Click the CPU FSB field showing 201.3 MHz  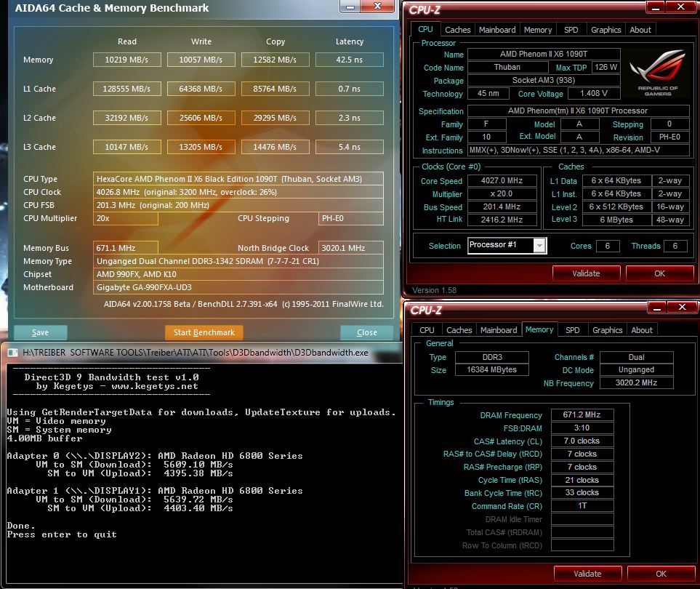pos(238,205)
